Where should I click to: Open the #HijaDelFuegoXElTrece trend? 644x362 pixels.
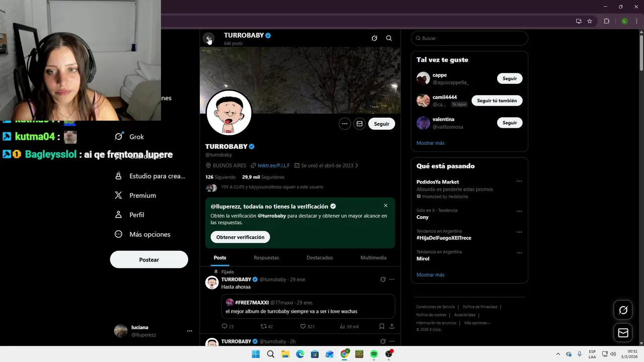[444, 238]
